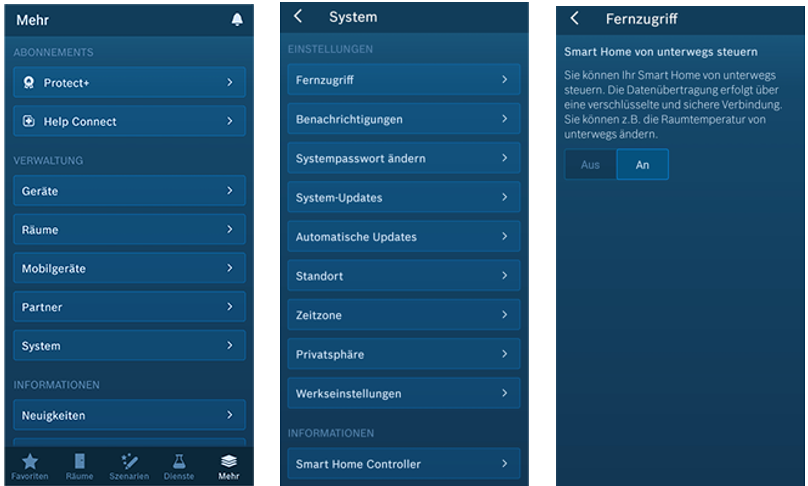Expand Werkseinstellungen chevron arrow
The image size is (808, 486).
click(504, 393)
